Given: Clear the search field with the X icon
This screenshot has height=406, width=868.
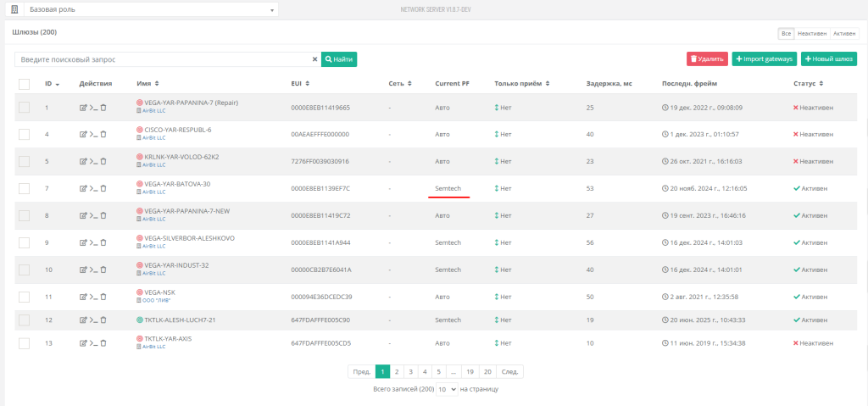Looking at the screenshot, I should click(x=314, y=59).
